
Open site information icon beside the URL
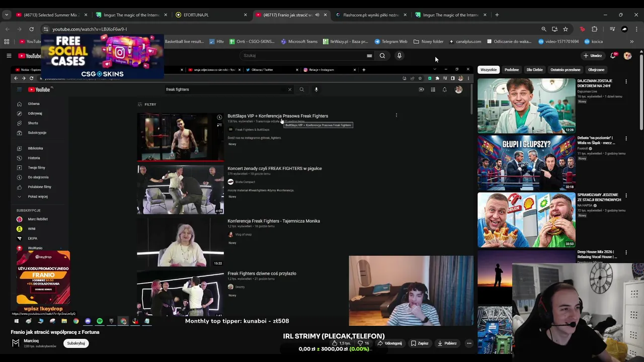pyautogui.click(x=46, y=29)
